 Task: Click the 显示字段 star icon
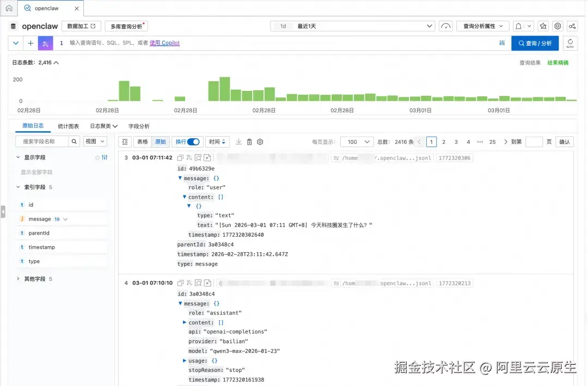[x=97, y=157]
